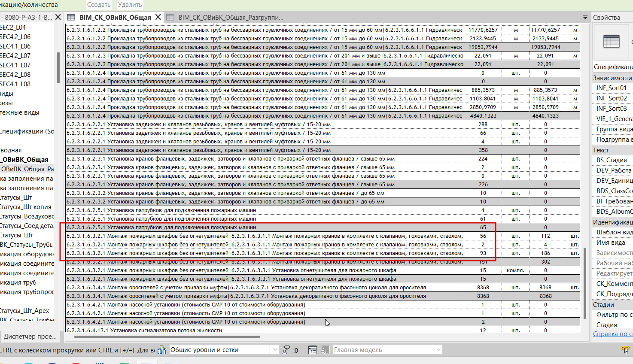Open the Спецификаци... type selector
633x364 pixels.
613,67
